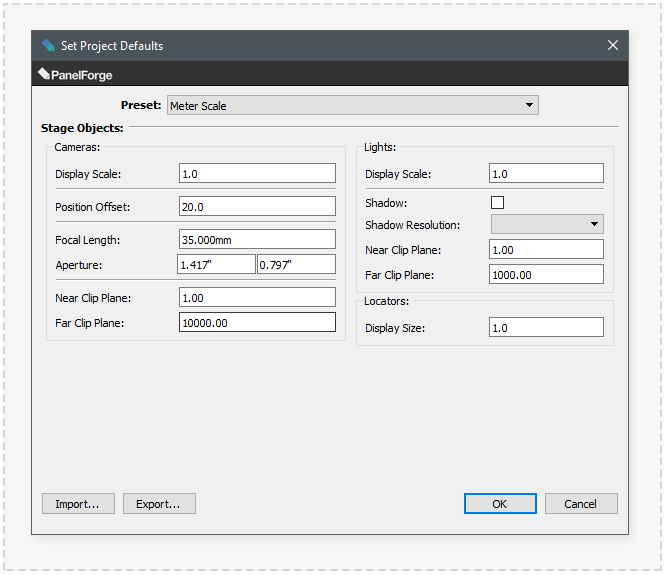Click the Aperture height field 0.797"

(x=296, y=264)
